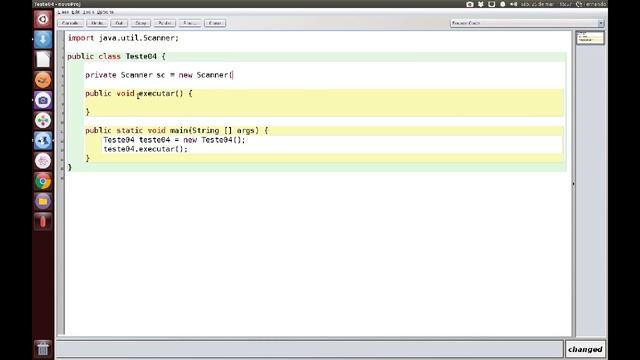Launch Google Chrome from the dock
Viewport: 640px width, 360px height.
tap(43, 181)
